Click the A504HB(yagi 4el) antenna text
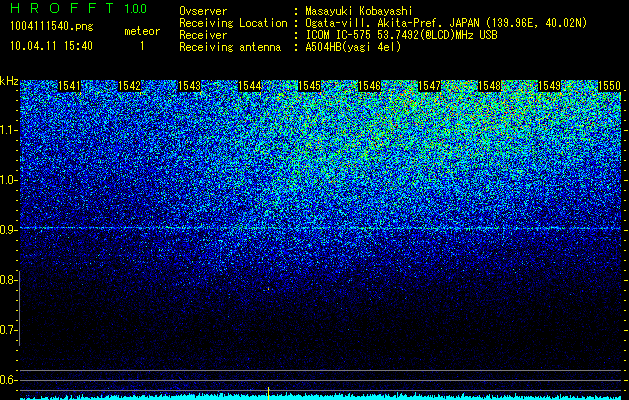Image resolution: width=629 pixels, height=400 pixels. (x=353, y=47)
